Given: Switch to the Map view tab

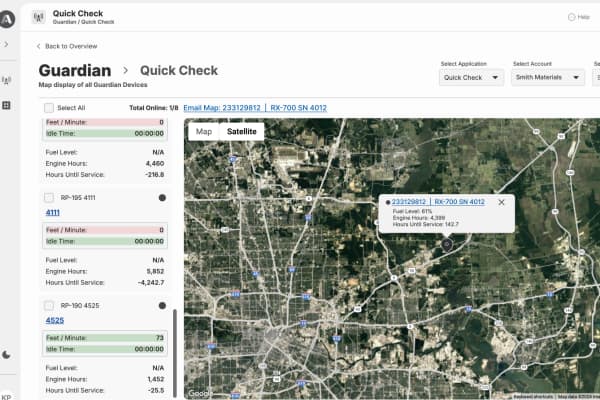Looking at the screenshot, I should point(204,131).
